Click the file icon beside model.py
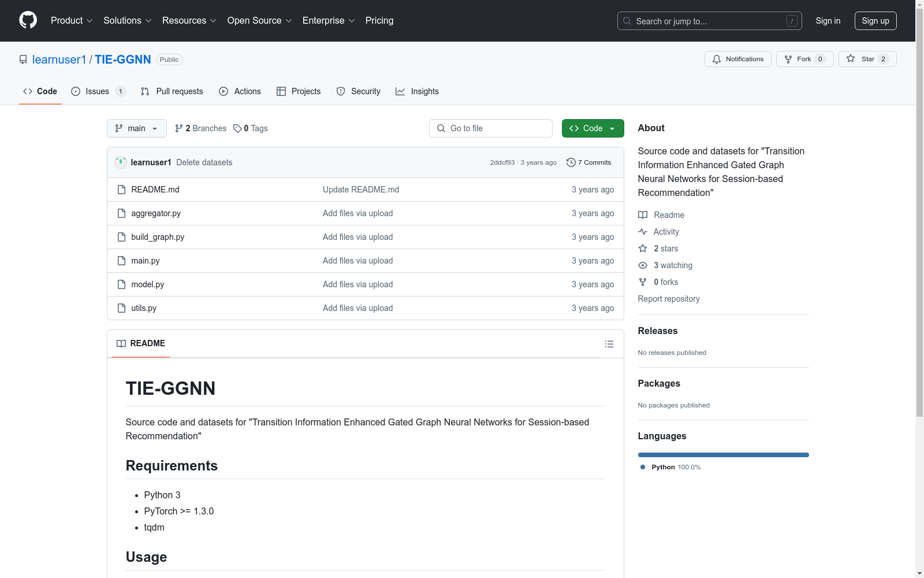The height and width of the screenshot is (578, 924). pos(121,284)
